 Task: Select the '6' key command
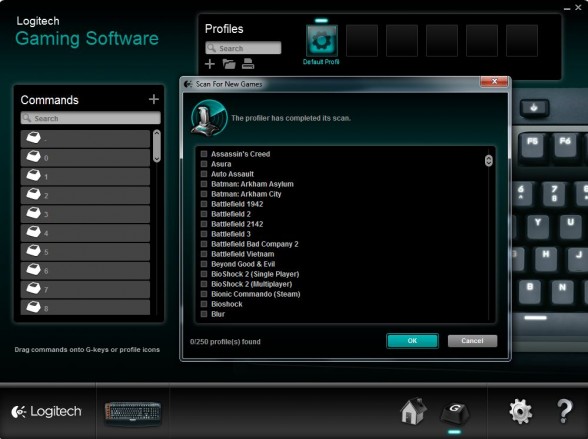tap(85, 270)
